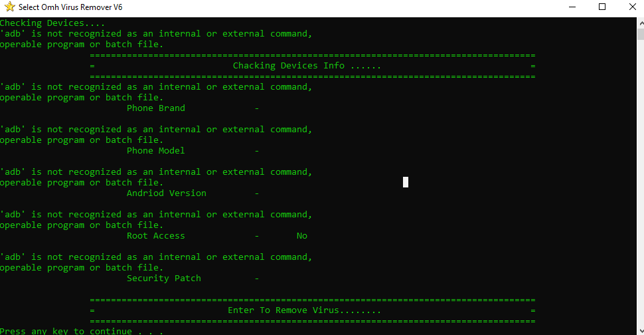Click the scrollbar down arrow
Image resolution: width=644 pixels, height=335 pixels.
[640, 331]
